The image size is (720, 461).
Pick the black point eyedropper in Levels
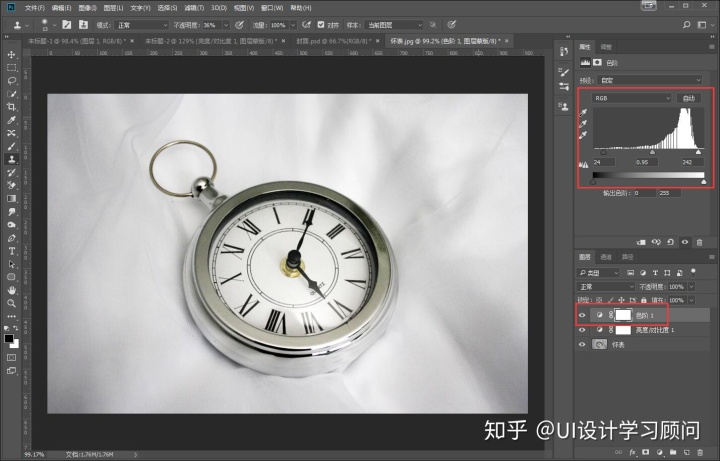[583, 112]
